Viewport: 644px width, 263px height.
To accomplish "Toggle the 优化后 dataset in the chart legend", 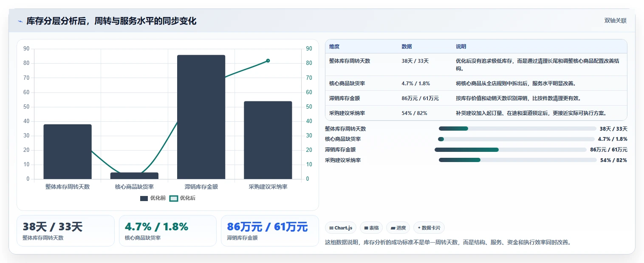I will pos(183,198).
